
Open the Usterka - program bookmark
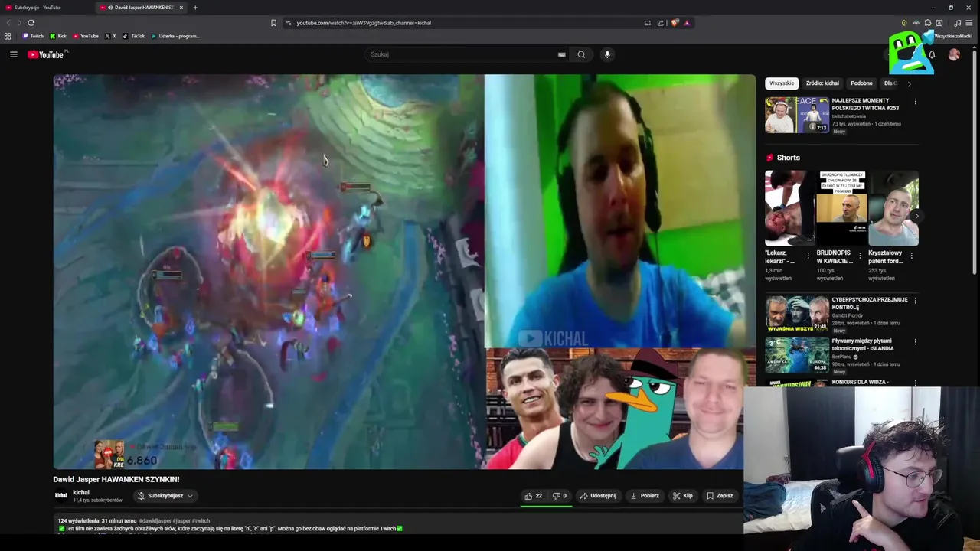(x=175, y=36)
